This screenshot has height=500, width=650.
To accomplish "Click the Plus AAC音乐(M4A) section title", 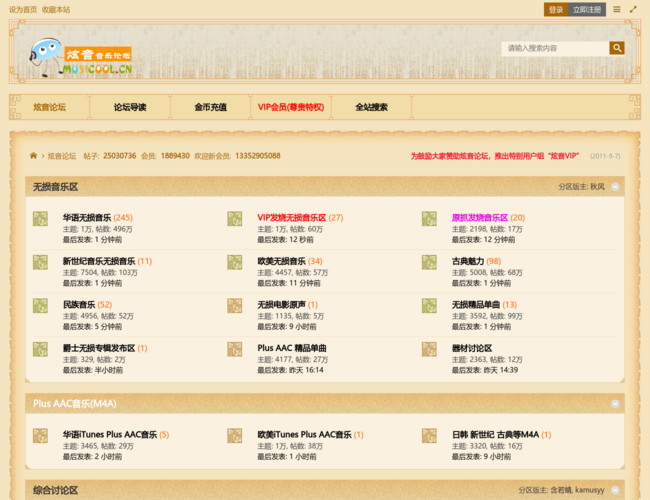I will (75, 404).
